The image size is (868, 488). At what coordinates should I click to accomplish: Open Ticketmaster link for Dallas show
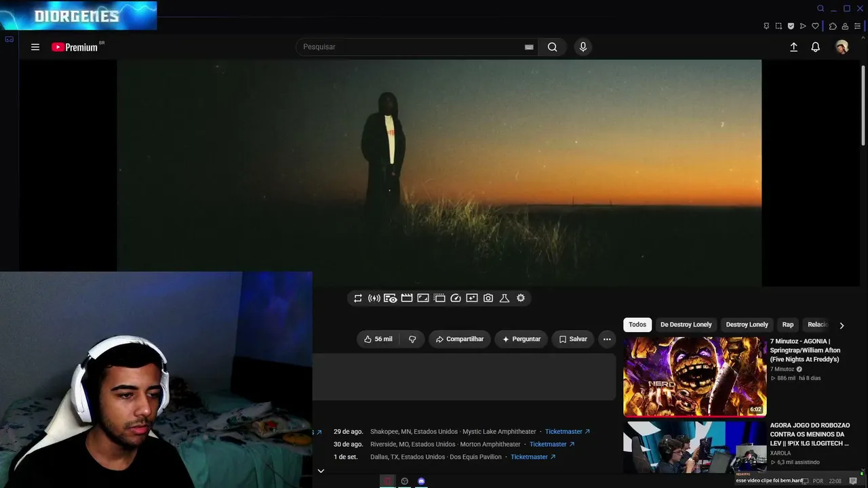(533, 457)
